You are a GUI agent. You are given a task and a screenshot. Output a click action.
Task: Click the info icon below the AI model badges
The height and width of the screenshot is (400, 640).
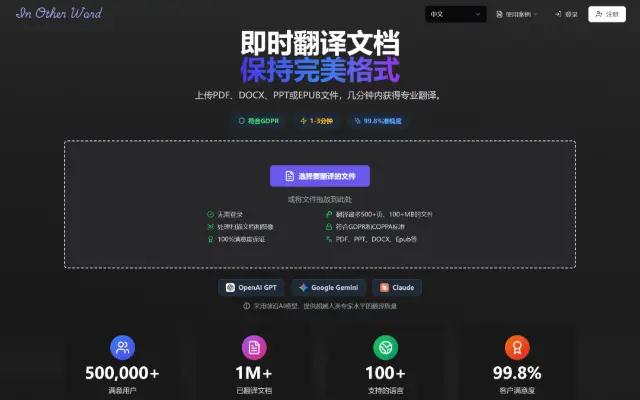247,306
